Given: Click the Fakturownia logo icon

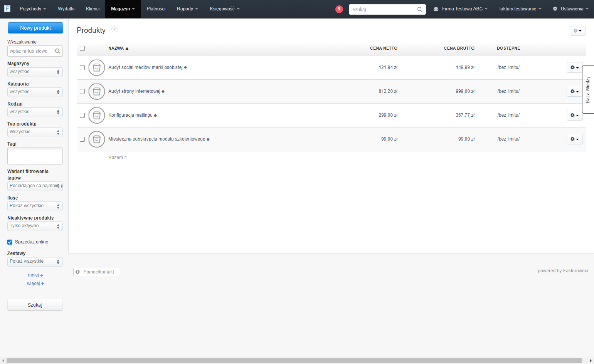Looking at the screenshot, I should (x=7, y=8).
